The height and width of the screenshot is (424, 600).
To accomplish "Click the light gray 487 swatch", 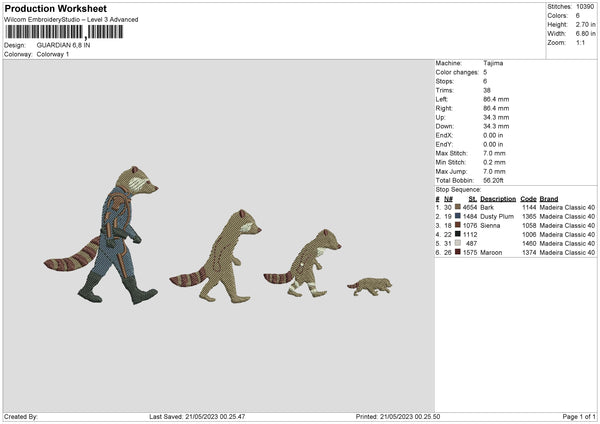I will coord(458,243).
